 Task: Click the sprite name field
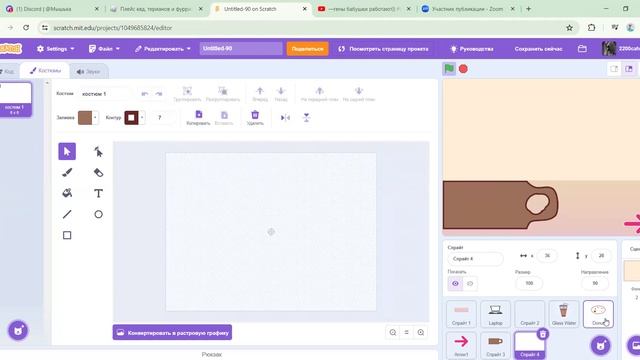(x=475, y=259)
